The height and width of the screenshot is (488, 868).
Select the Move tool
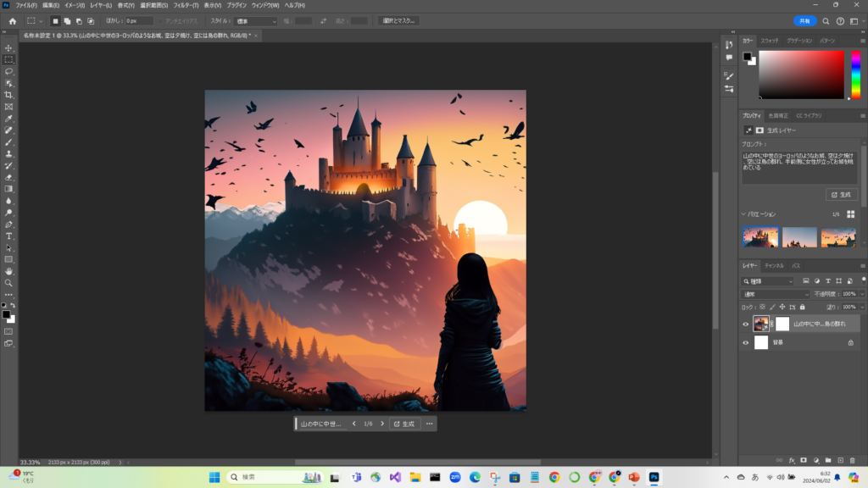pos(9,48)
